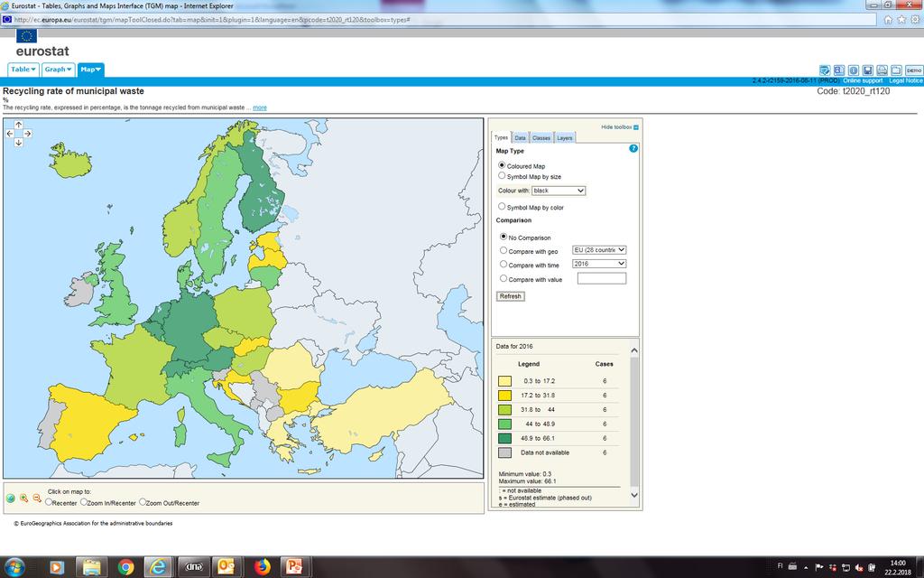This screenshot has height=578, width=924.
Task: Click the Refresh button
Action: pyautogui.click(x=511, y=296)
